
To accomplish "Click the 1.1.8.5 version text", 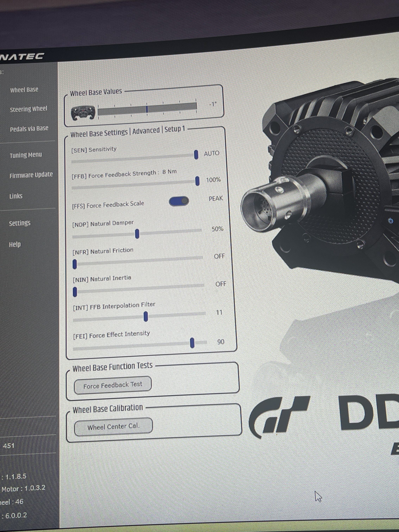I will pos(16,476).
